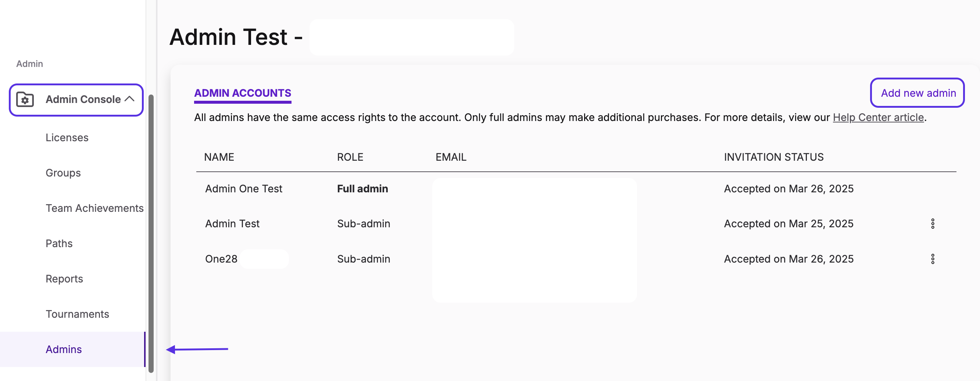Click the sidebar vertical scrollbar

coord(151,233)
